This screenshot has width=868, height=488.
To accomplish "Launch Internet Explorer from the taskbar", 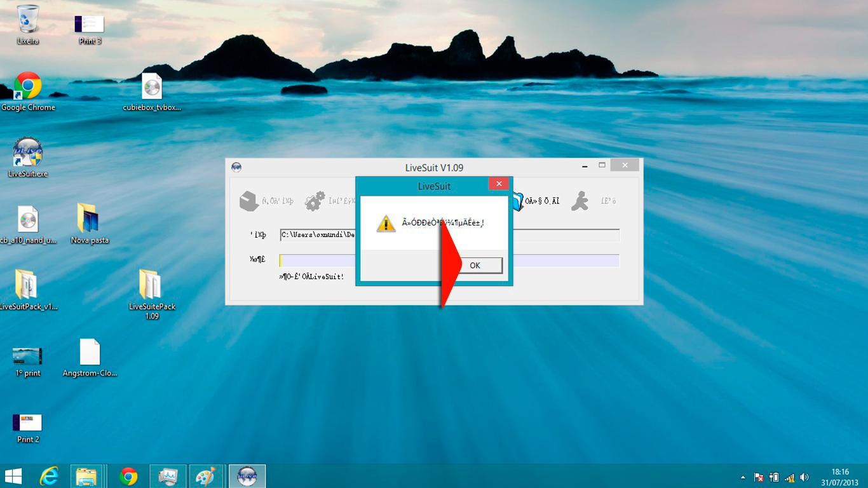I will click(49, 476).
